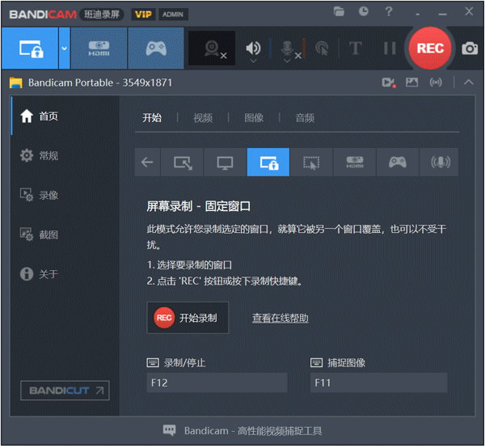Switch to HDMI device recording mode in top toolbar
The height and width of the screenshot is (448, 485).
coord(99,49)
